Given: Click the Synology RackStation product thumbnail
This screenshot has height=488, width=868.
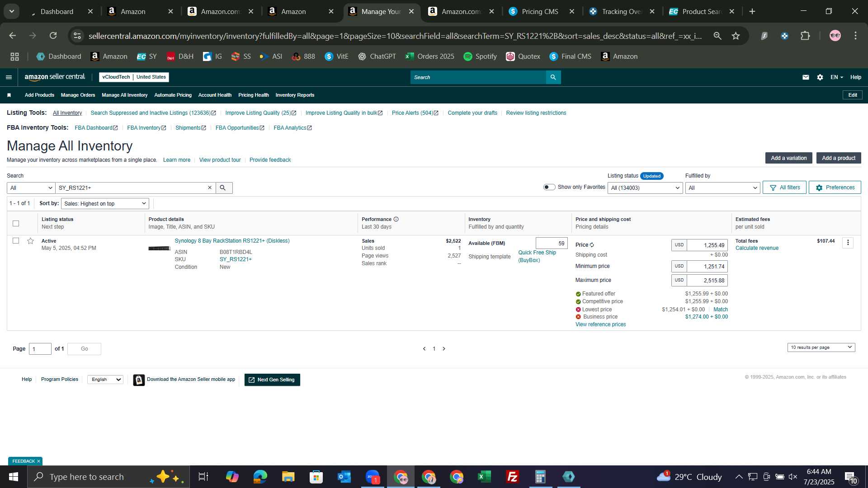Looking at the screenshot, I should click(159, 248).
